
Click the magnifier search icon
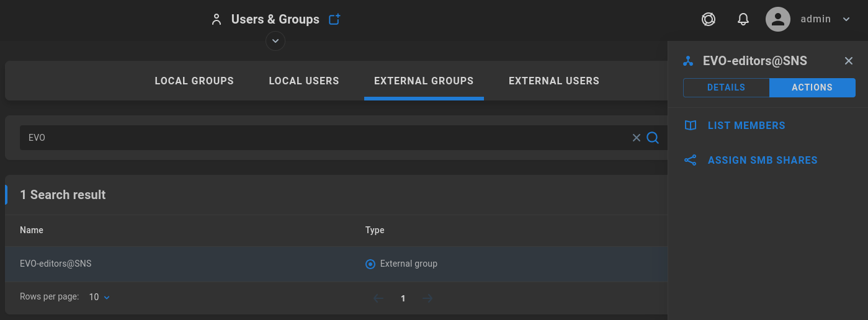653,138
